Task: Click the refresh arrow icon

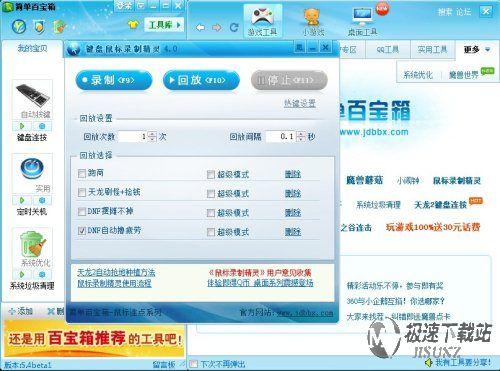Action: click(234, 28)
